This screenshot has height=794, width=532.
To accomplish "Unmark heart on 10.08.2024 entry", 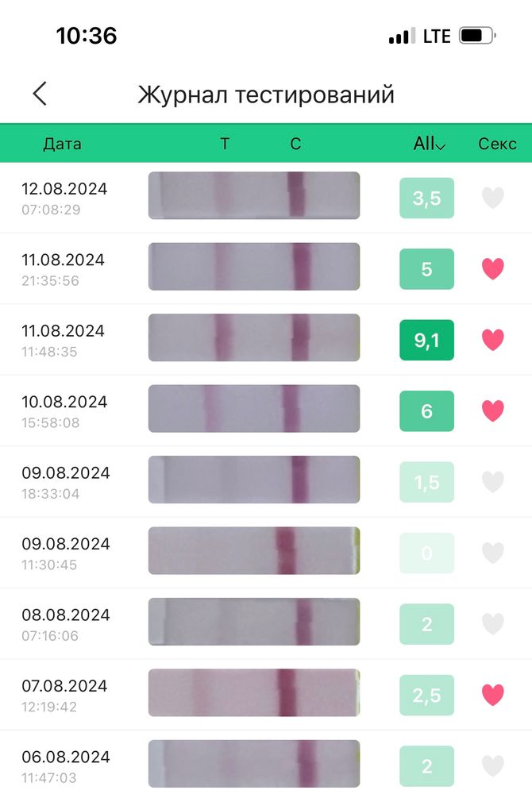I will [493, 411].
